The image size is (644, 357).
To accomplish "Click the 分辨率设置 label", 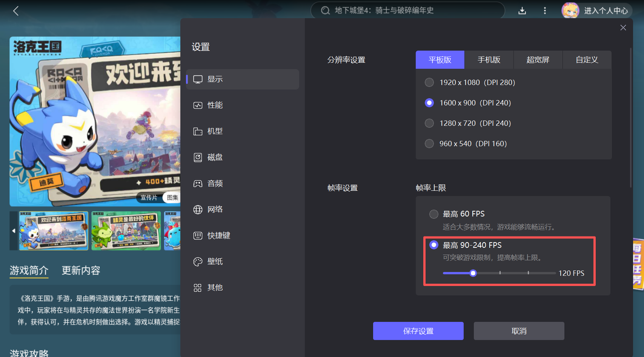I will point(346,60).
